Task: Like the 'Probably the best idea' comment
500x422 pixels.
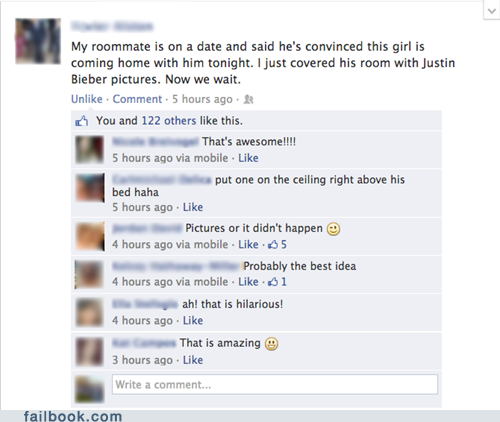Action: 248,282
